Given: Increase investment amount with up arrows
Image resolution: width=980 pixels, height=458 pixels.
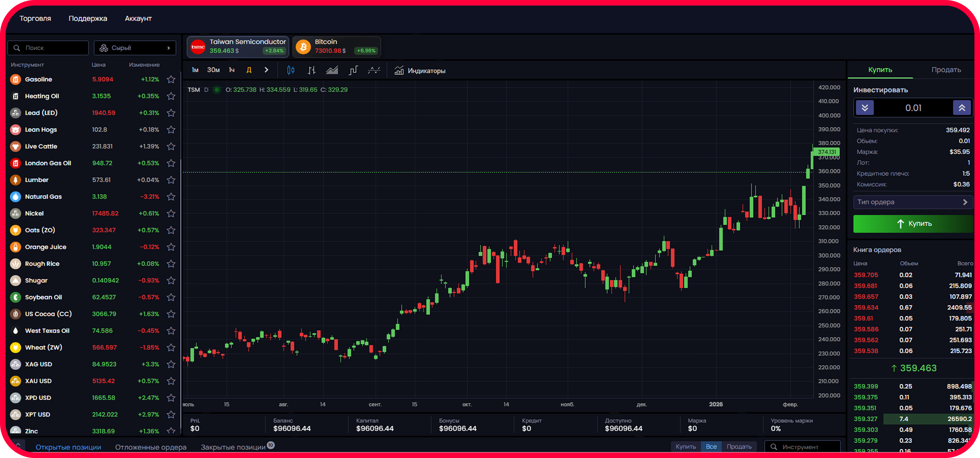Looking at the screenshot, I should pyautogui.click(x=961, y=108).
